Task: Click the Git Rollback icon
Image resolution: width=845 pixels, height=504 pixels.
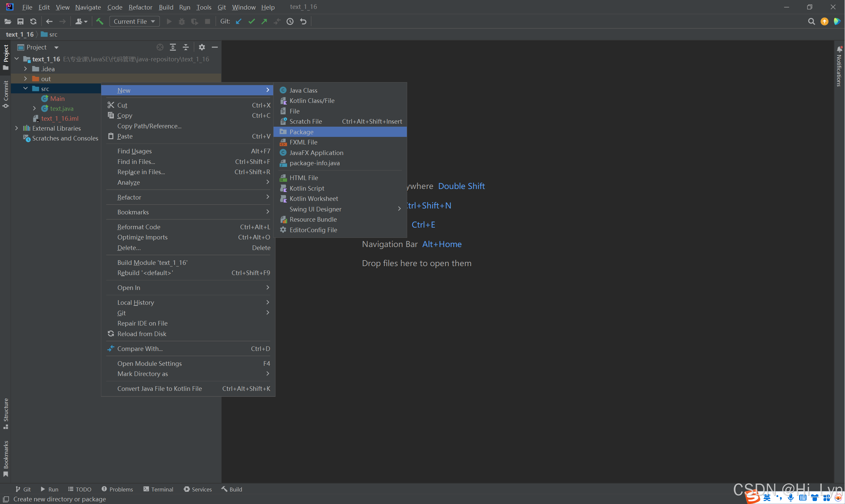Action: pos(303,21)
